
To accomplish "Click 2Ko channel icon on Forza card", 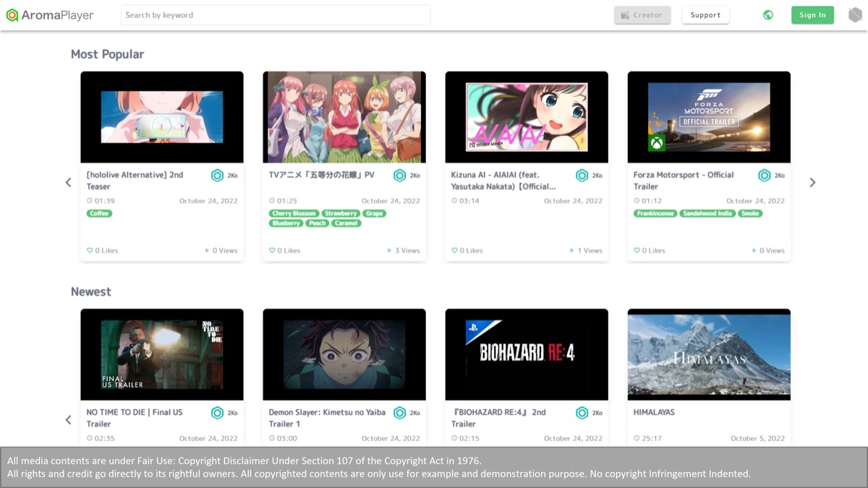I will point(764,176).
